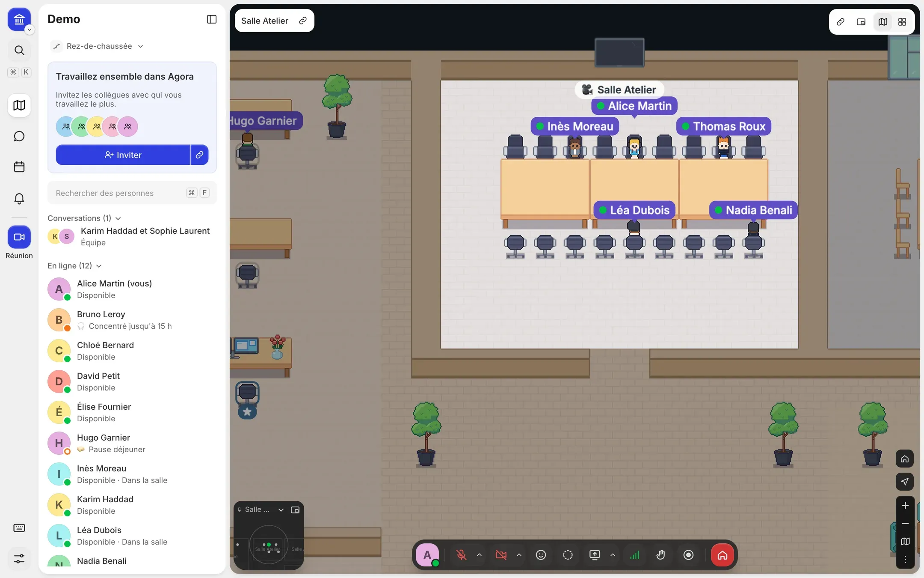Raise hand in the meeting toolbar

pos(661,555)
